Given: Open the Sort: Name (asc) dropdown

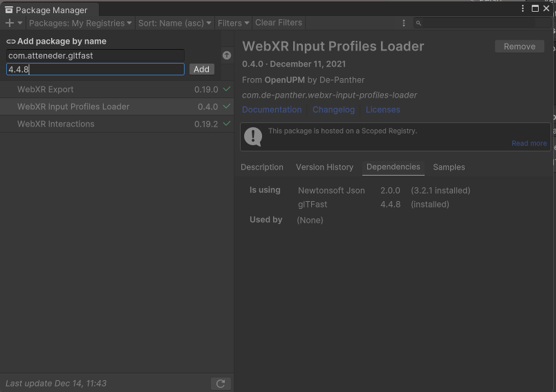Looking at the screenshot, I should [174, 23].
